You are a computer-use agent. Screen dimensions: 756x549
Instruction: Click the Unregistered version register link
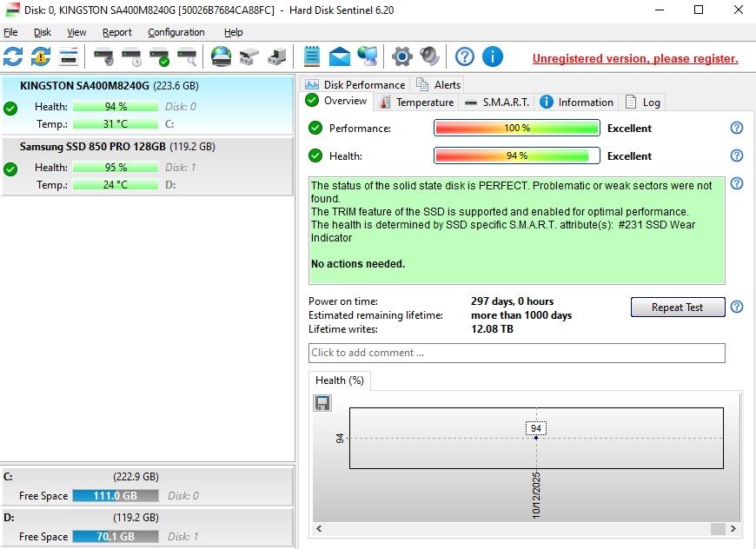click(635, 58)
